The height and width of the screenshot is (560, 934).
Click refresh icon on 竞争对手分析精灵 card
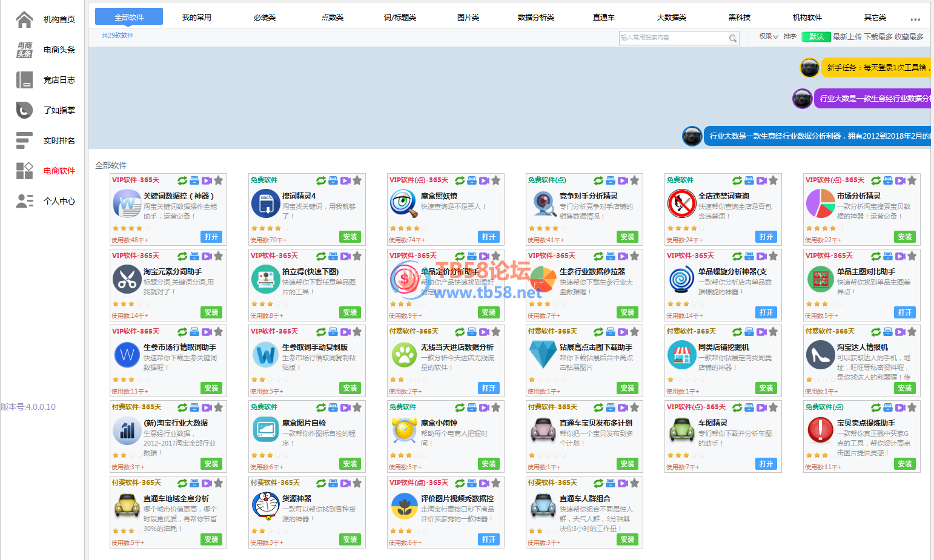[598, 180]
